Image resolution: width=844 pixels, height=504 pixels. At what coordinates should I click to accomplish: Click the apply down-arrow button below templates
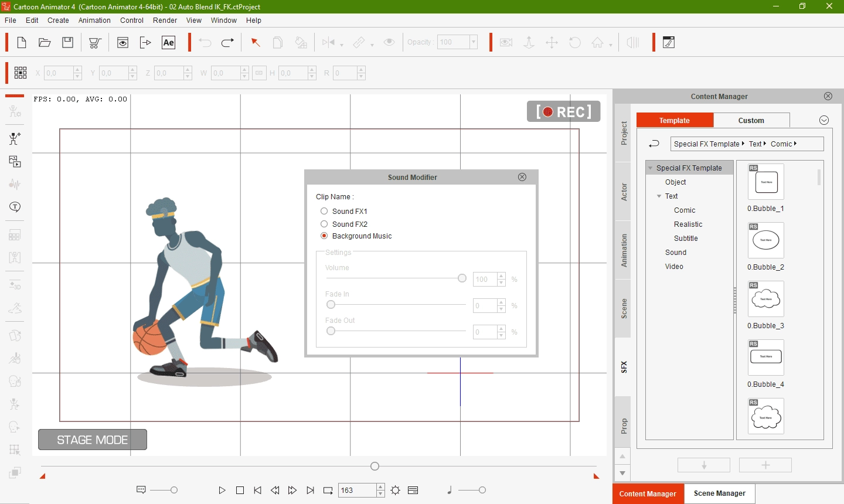point(704,465)
